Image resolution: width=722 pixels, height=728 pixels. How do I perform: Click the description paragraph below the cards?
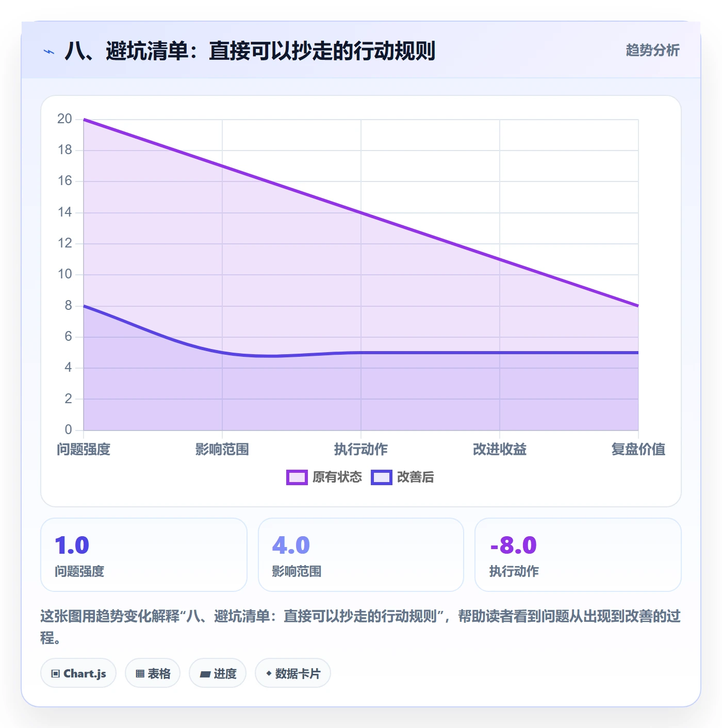(360, 626)
